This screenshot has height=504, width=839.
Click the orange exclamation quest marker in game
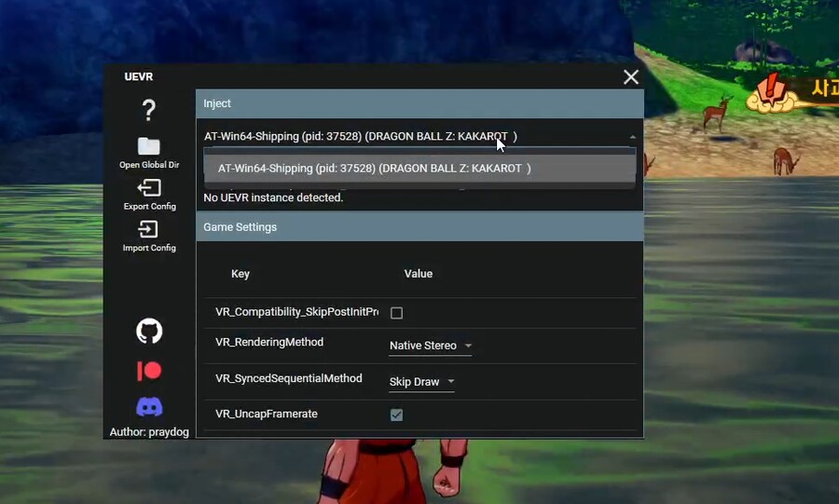(772, 90)
